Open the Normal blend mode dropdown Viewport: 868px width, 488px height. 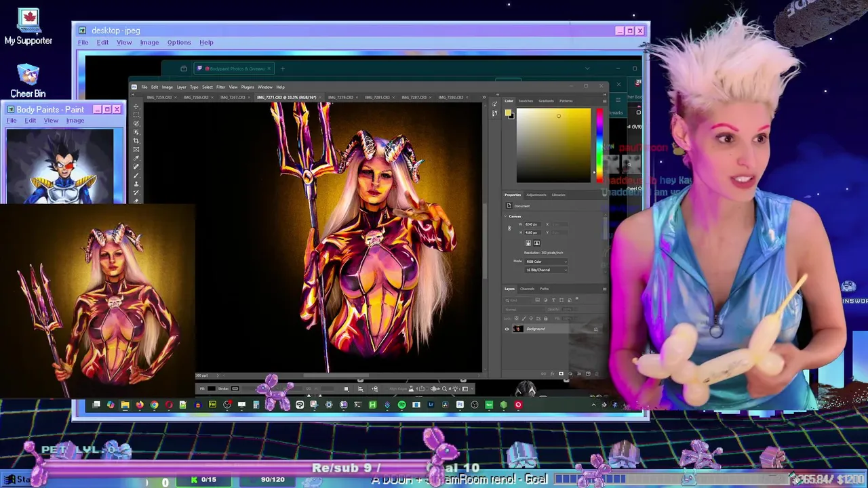(x=524, y=309)
